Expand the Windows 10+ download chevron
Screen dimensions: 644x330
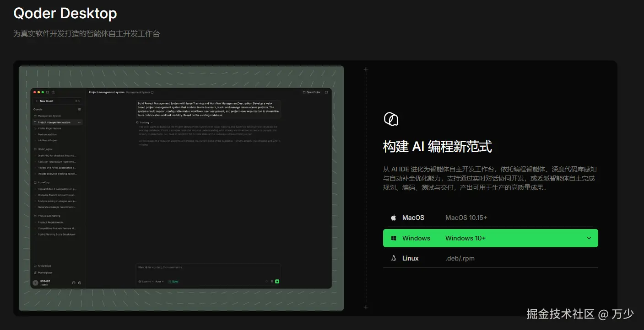(x=589, y=238)
